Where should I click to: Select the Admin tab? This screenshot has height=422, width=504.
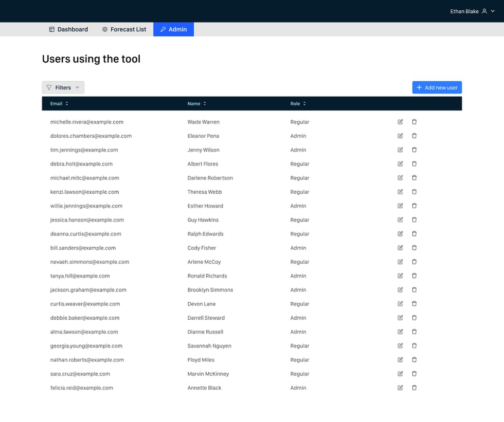174,29
